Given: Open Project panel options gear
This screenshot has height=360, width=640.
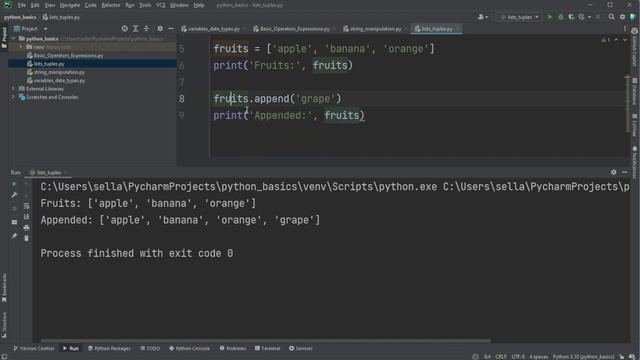Looking at the screenshot, I should (160, 29).
